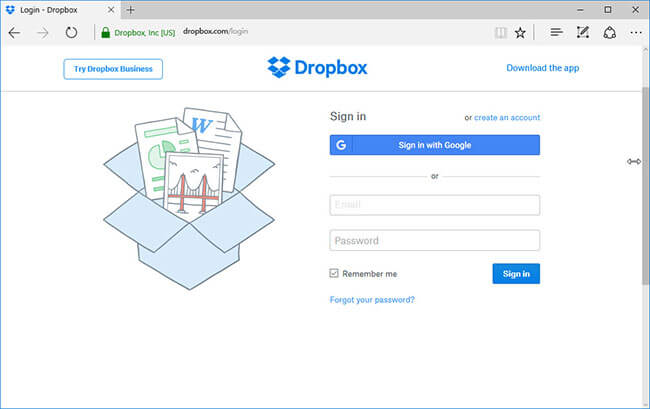Click the browser Back arrow
This screenshot has height=409, width=650.
point(14,33)
